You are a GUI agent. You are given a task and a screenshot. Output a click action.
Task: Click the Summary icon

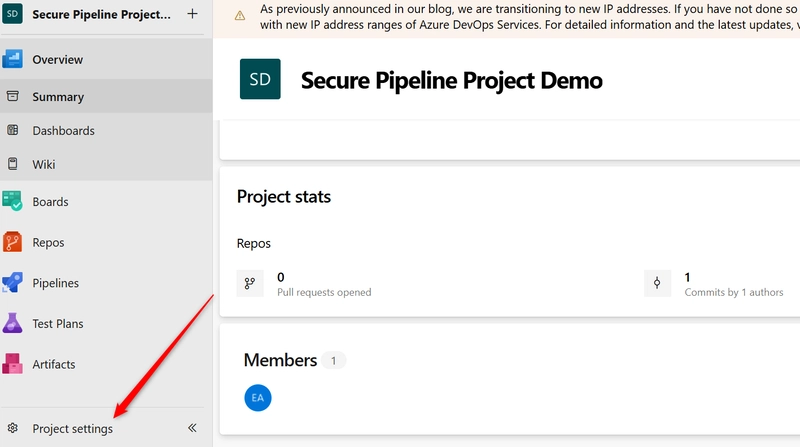click(13, 96)
